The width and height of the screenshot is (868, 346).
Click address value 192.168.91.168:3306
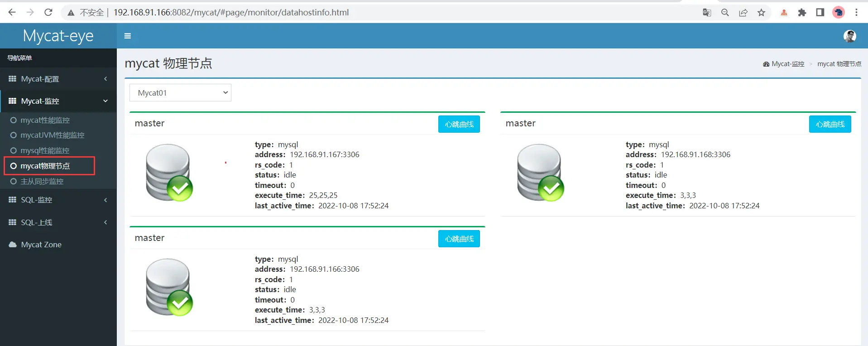tap(695, 154)
